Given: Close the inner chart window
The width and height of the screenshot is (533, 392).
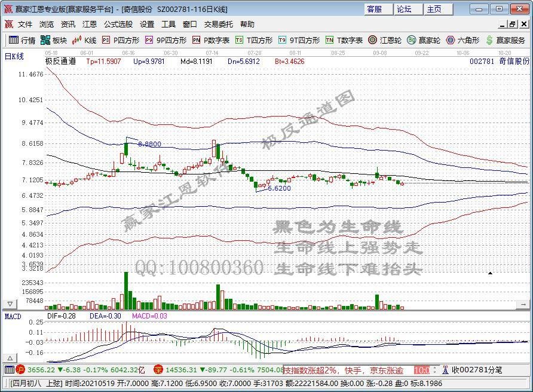Looking at the screenshot, I should coord(524,24).
